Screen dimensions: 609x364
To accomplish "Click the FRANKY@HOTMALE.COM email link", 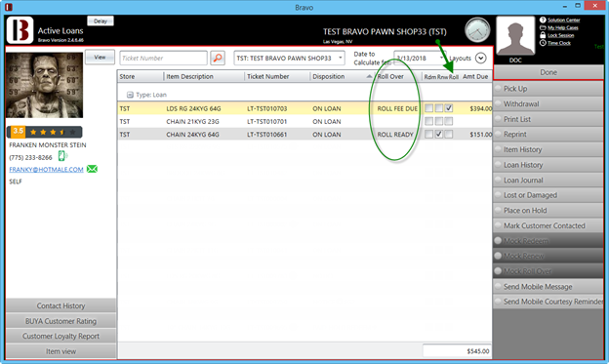I will [x=46, y=170].
